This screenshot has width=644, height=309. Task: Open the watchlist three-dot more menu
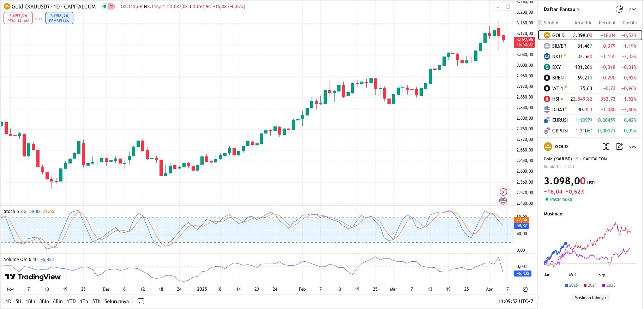coord(633,9)
